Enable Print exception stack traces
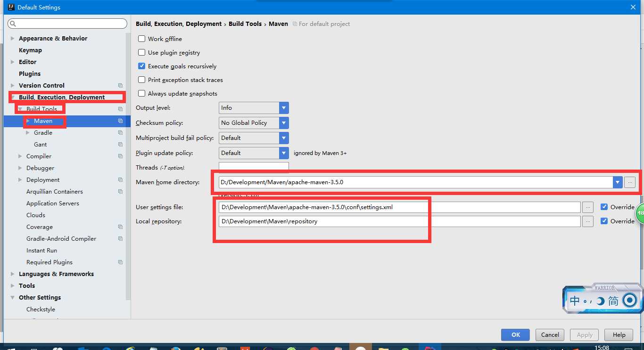 point(141,80)
